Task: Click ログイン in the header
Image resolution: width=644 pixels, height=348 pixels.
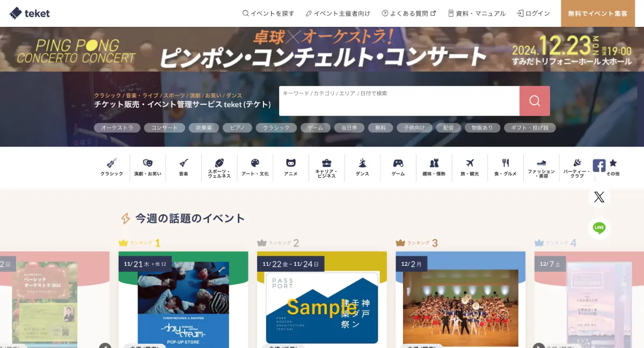Action: pyautogui.click(x=533, y=13)
